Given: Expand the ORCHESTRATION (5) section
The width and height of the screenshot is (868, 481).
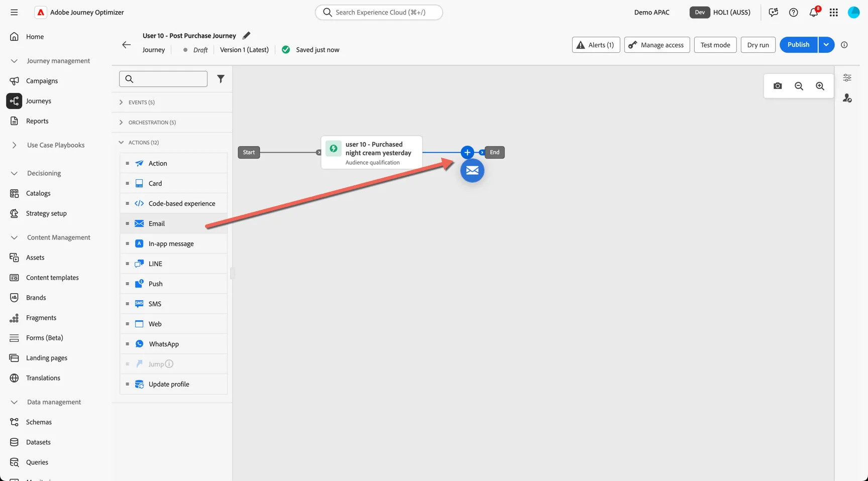Looking at the screenshot, I should 172,123.
